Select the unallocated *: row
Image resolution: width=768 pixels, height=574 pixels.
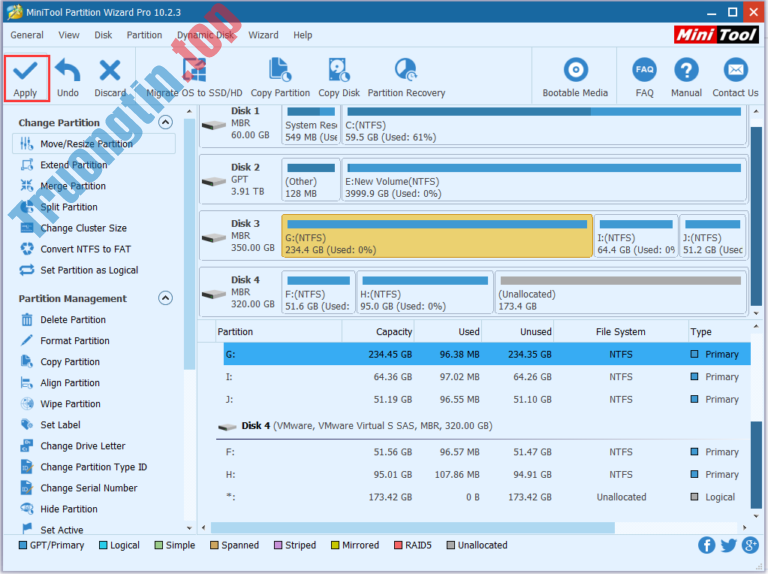(487, 497)
